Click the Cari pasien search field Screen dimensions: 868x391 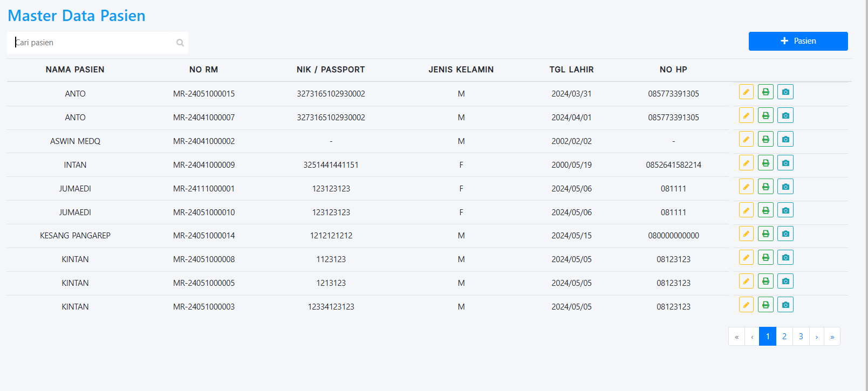(x=92, y=43)
